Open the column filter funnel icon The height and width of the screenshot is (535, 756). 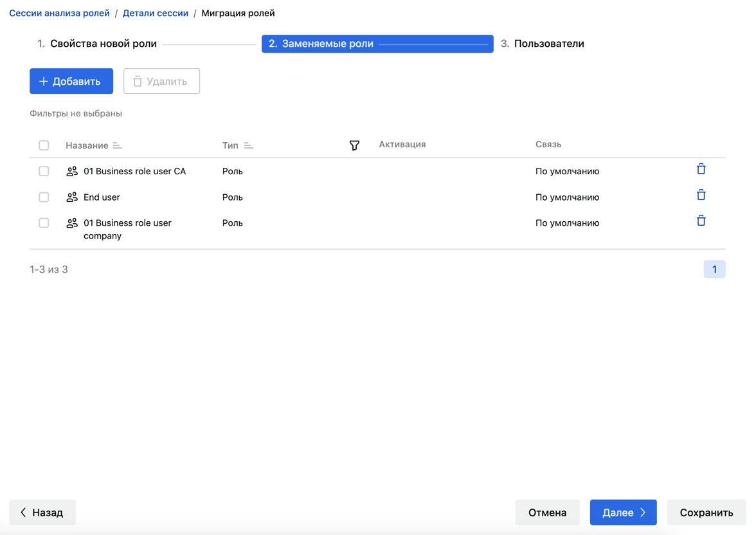click(354, 145)
